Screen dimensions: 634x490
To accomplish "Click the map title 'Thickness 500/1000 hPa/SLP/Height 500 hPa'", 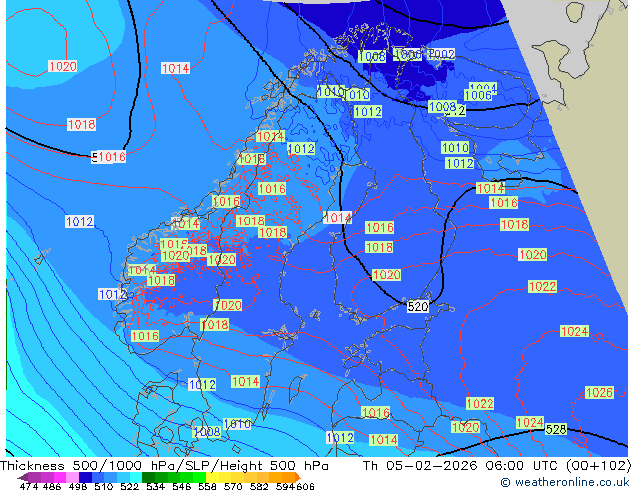I will click(x=164, y=466).
